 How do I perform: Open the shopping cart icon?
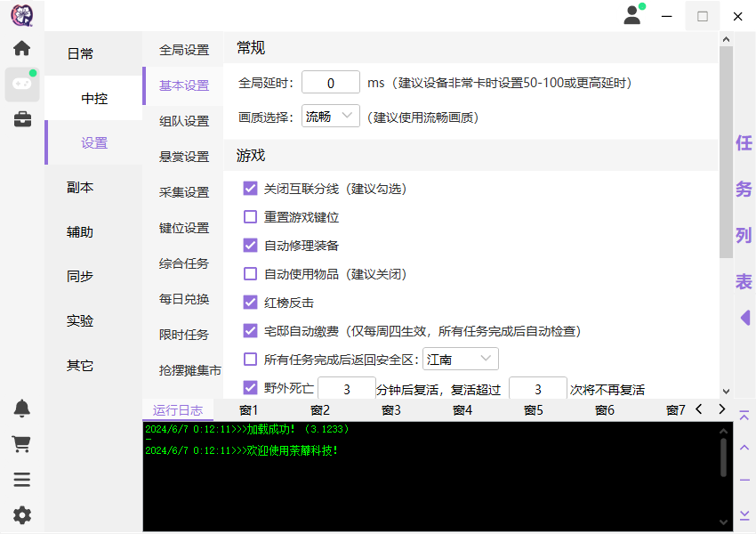pyautogui.click(x=21, y=444)
